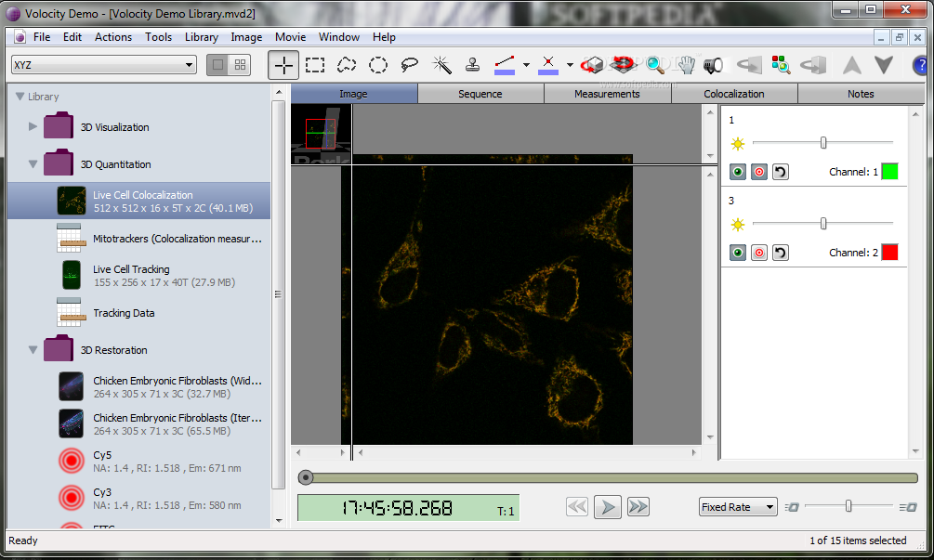This screenshot has height=560, width=934.
Task: Click the colored squares magnifier icon
Action: click(781, 65)
